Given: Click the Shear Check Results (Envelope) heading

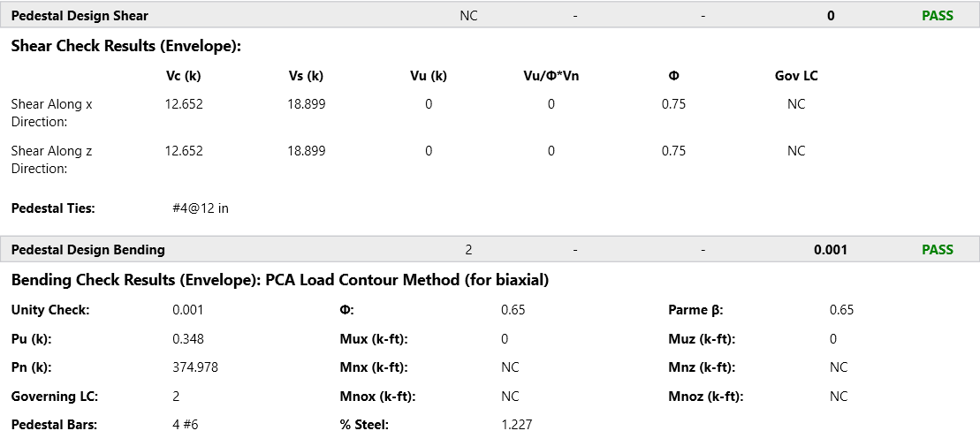Looking at the screenshot, I should [125, 46].
